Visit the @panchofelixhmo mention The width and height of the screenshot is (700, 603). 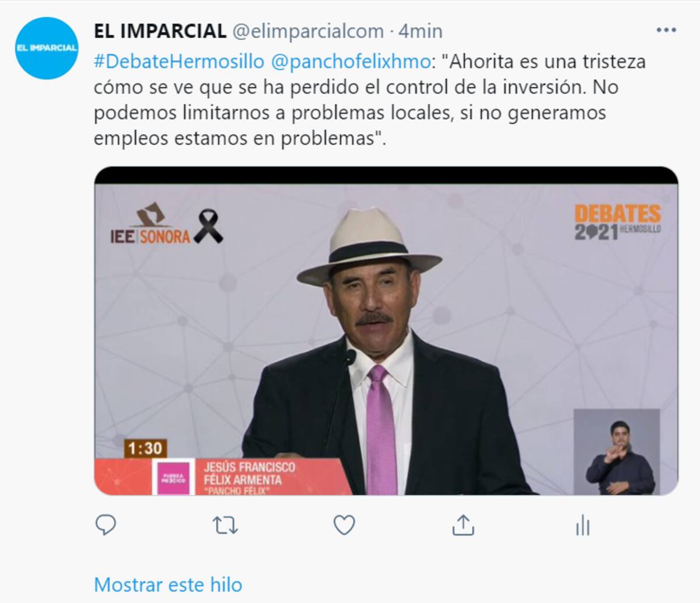pos(351,61)
